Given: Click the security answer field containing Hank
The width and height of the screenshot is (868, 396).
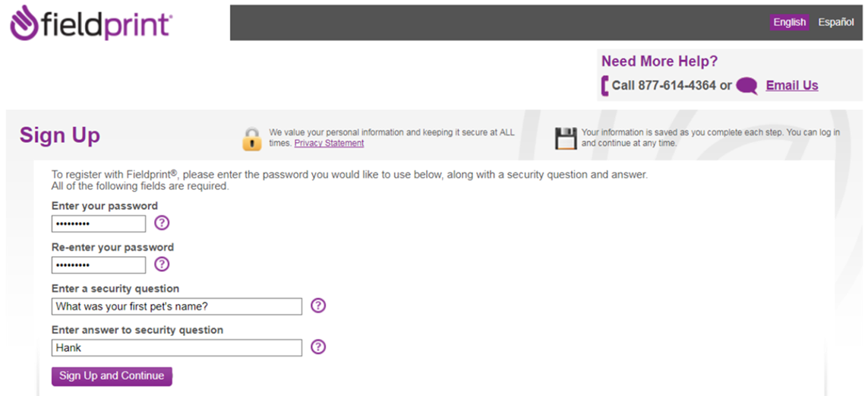Looking at the screenshot, I should 177,347.
